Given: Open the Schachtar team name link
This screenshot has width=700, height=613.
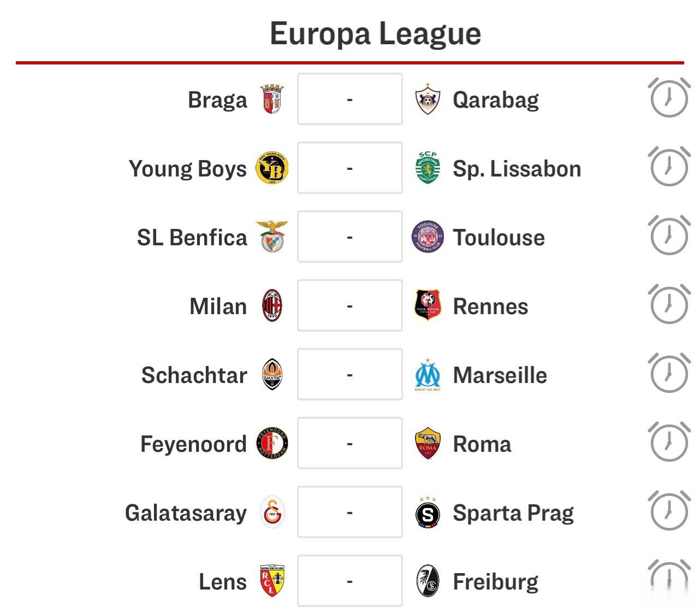Looking at the screenshot, I should [x=194, y=375].
